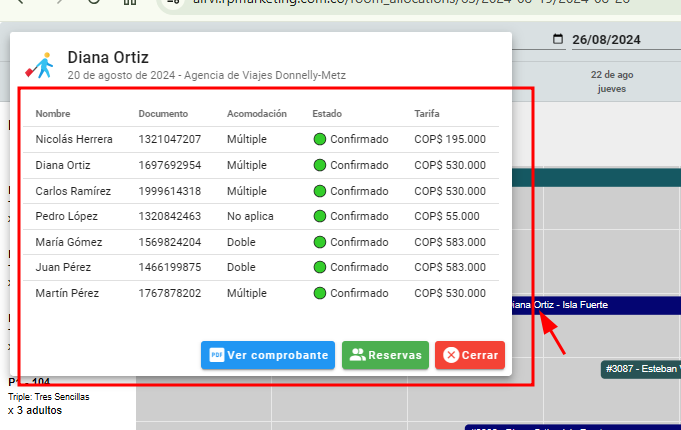This screenshot has width=681, height=430.
Task: Open reservation #3087 Esteban block
Action: coord(641,370)
